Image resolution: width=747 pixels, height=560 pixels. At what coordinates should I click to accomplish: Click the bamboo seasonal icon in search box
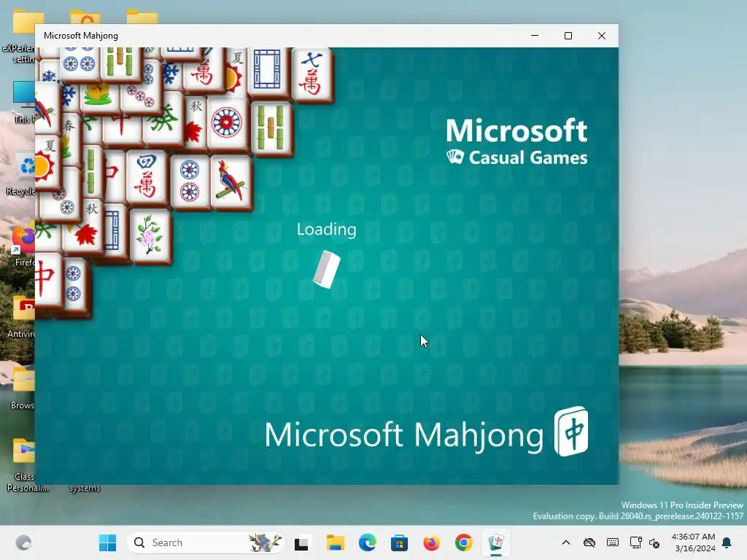pyautogui.click(x=266, y=542)
